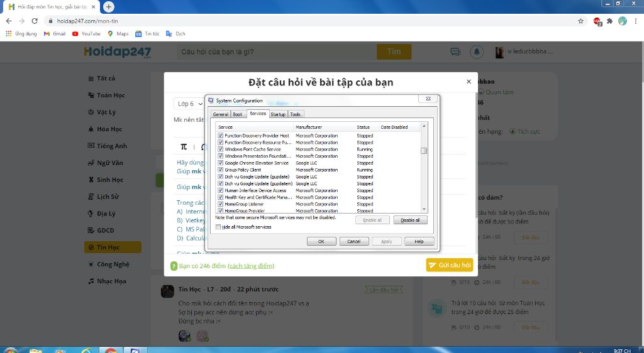The width and height of the screenshot is (644, 353).
Task: Uncheck Function Discovery Provider Host service
Action: [221, 136]
